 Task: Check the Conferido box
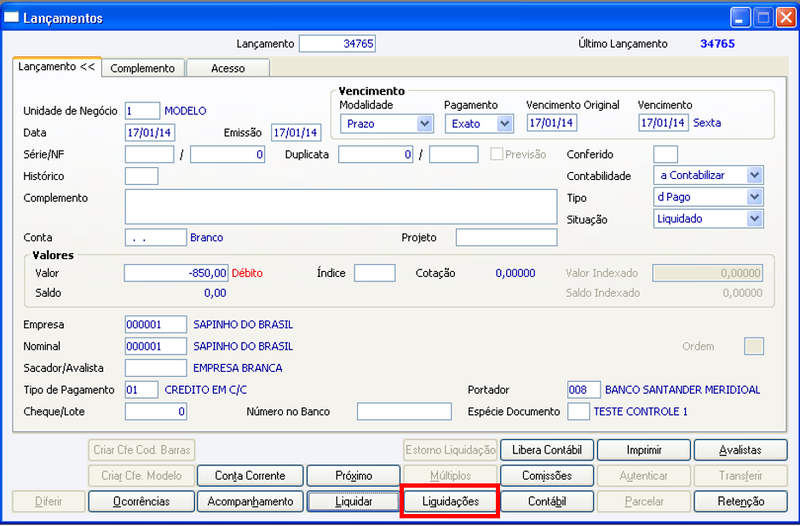pyautogui.click(x=665, y=154)
